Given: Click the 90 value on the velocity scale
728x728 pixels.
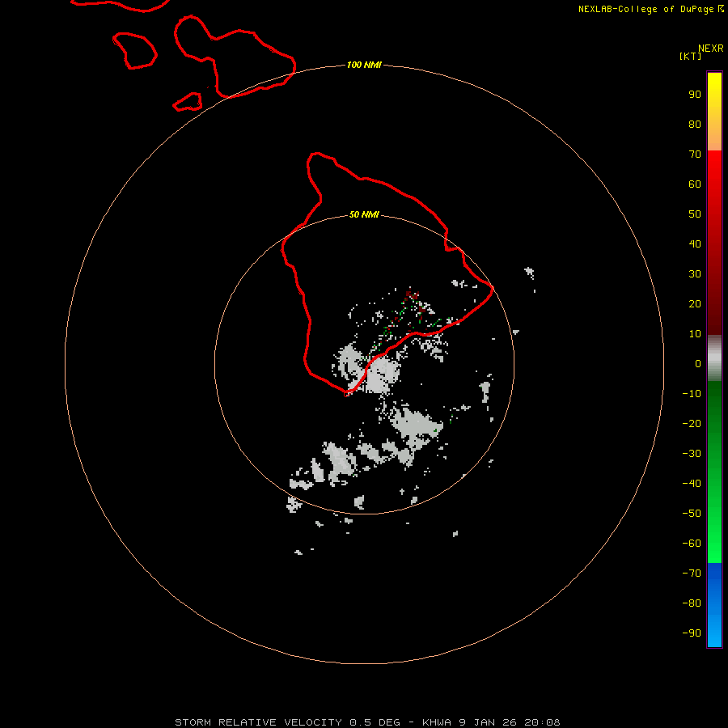Looking at the screenshot, I should 695,95.
